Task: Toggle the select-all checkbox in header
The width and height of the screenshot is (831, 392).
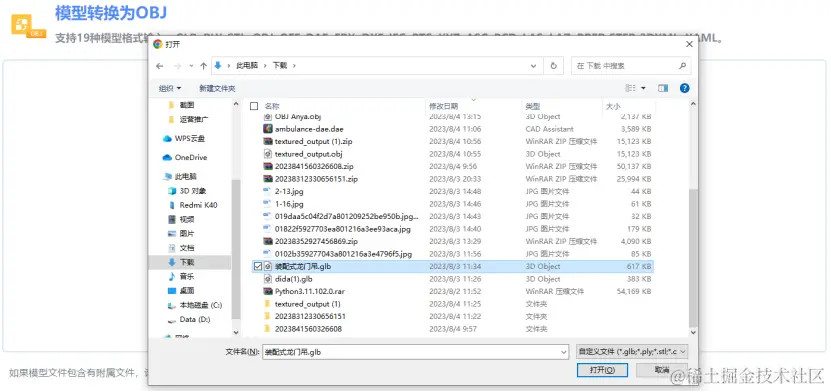Action: [254, 106]
